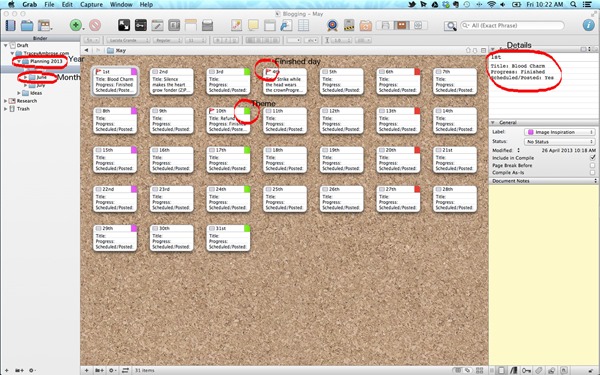Open the Help menu

click(x=146, y=5)
